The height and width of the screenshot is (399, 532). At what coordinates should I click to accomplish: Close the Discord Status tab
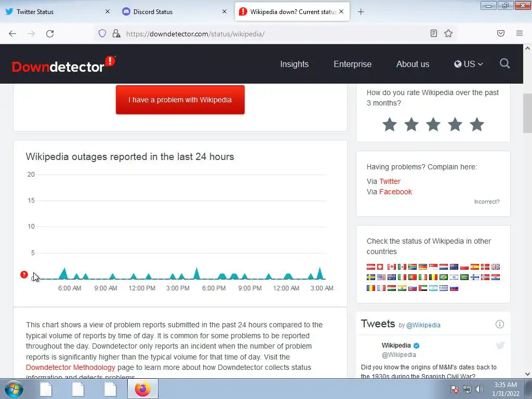[x=224, y=11]
